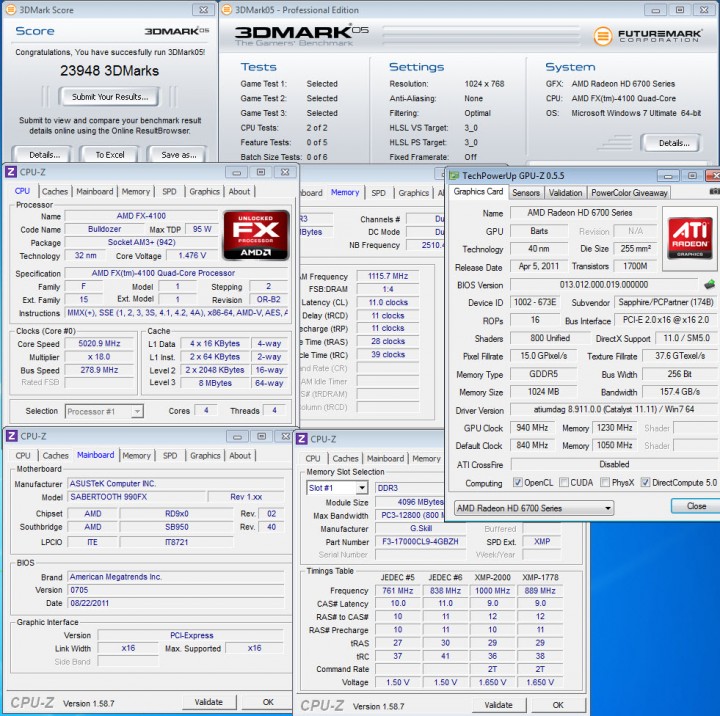The width and height of the screenshot is (720, 716).
Task: Click the BIOS save chip icon in GPU-Z
Action: point(709,285)
